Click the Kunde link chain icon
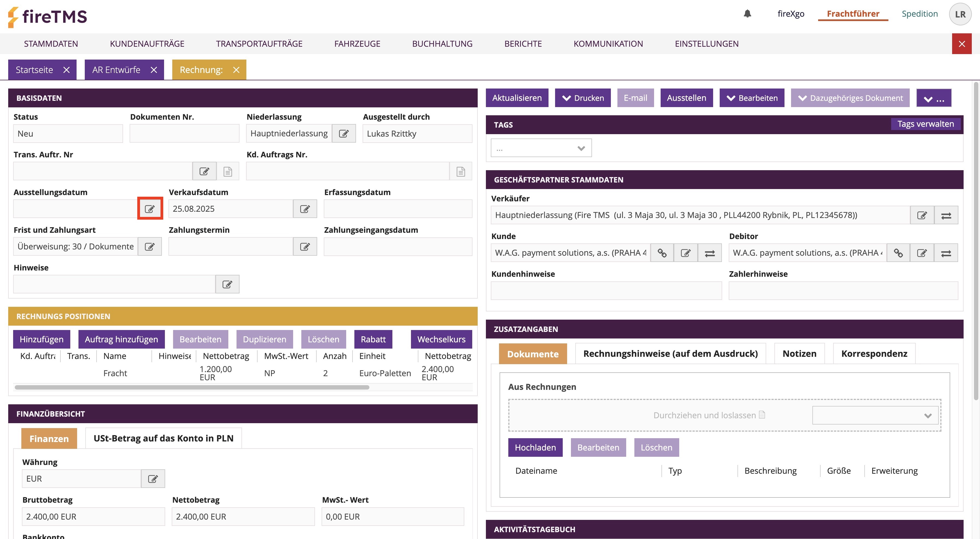 [662, 253]
